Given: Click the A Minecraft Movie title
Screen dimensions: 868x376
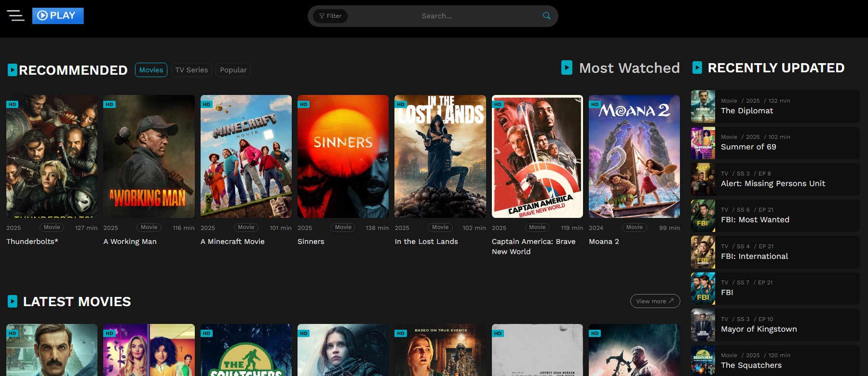Looking at the screenshot, I should point(232,242).
